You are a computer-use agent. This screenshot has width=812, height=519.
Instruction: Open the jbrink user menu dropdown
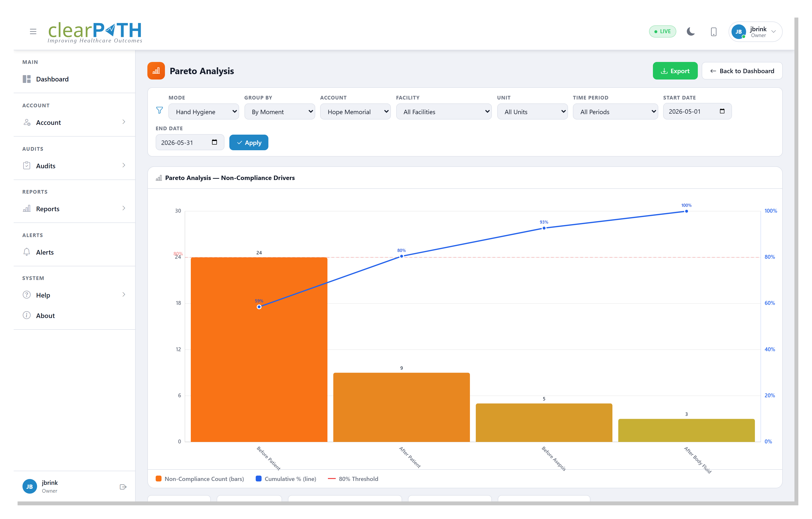coord(755,32)
